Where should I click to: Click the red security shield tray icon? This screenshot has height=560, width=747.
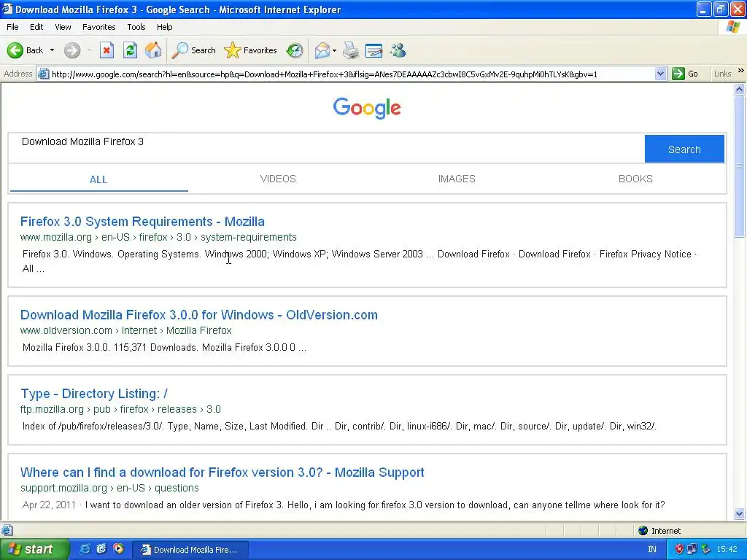679,549
